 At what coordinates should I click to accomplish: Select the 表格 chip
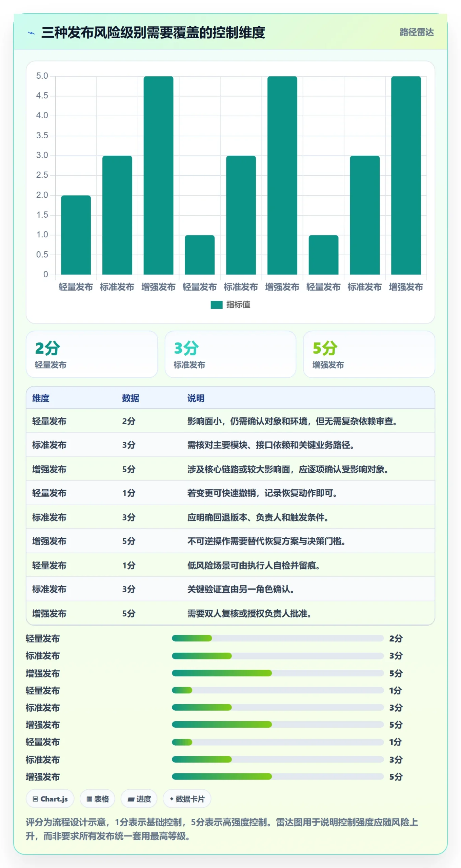(98, 799)
